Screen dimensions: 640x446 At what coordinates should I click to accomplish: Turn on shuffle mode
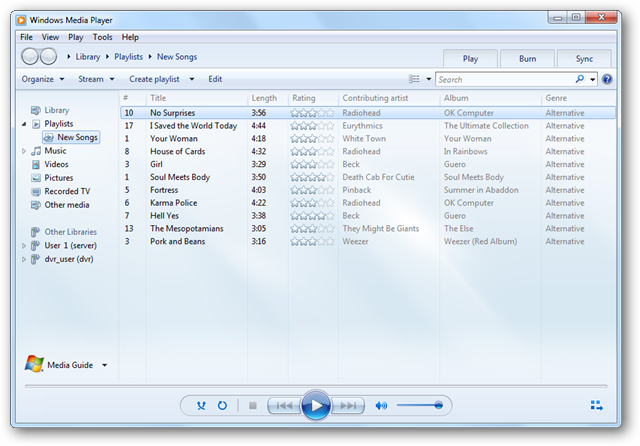[x=201, y=406]
